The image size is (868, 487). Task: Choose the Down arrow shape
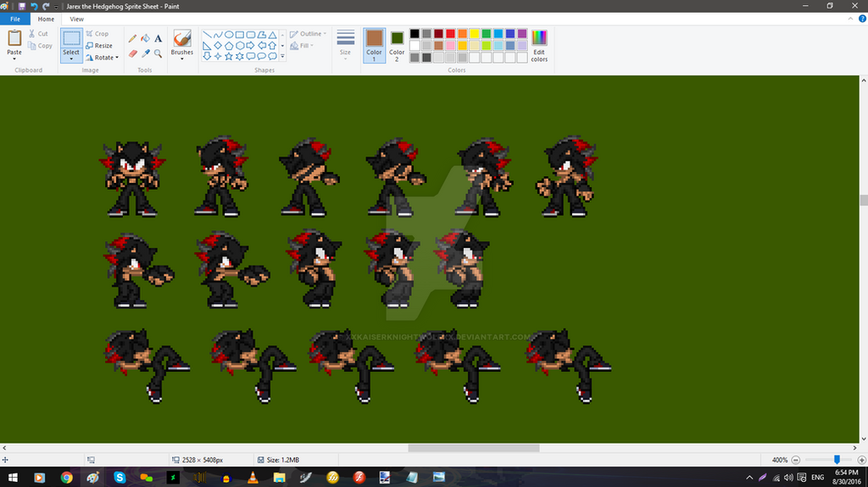coord(207,56)
